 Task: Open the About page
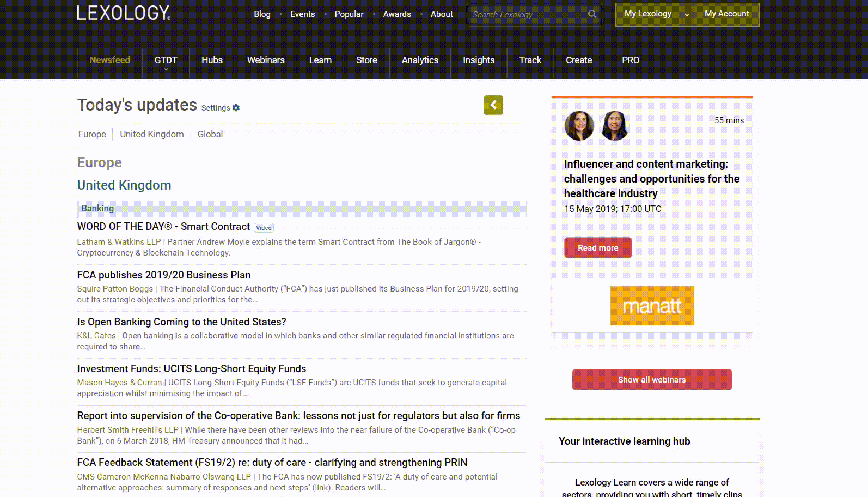point(442,14)
